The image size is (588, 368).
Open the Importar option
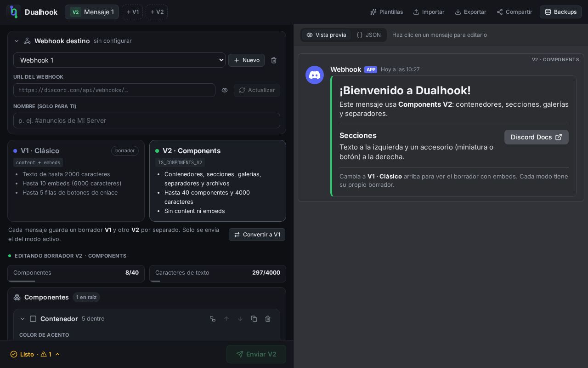(x=429, y=12)
